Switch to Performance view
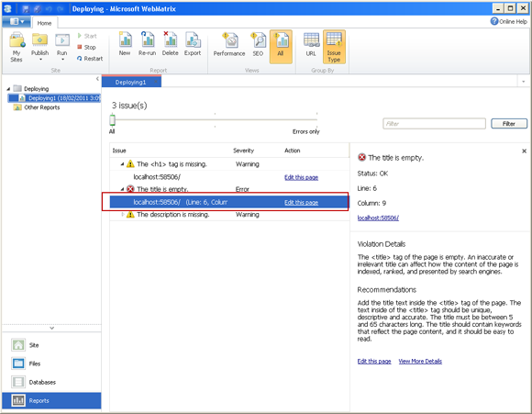 [229, 44]
